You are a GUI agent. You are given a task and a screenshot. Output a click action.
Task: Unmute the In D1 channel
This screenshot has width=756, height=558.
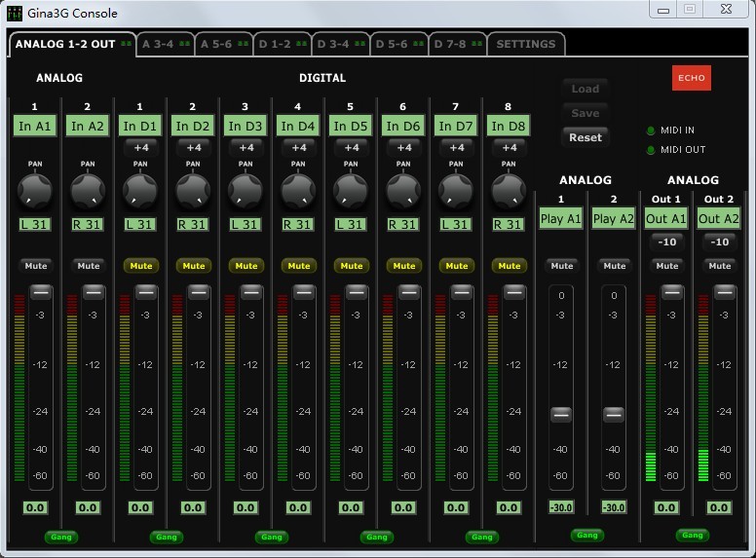(141, 266)
